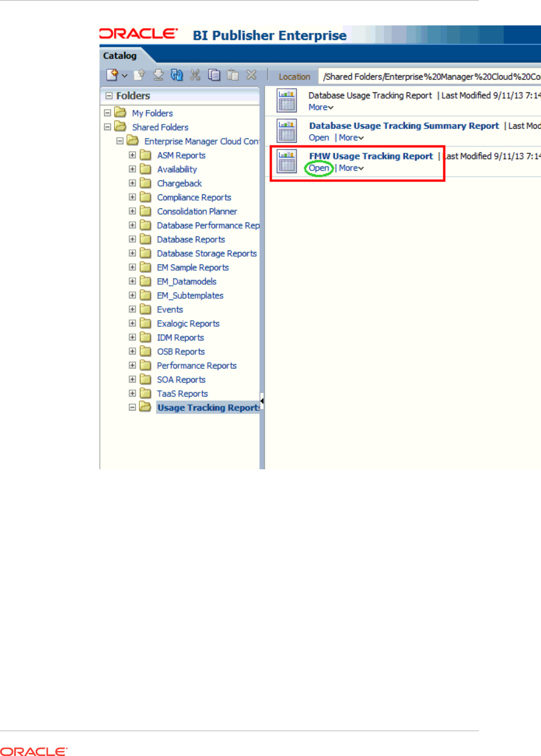541x756 pixels.
Task: Click the Copy toolbar icon
Action: 214,75
